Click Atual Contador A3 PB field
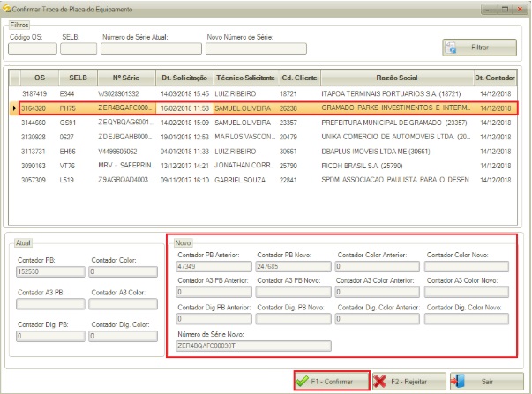 tap(50, 304)
